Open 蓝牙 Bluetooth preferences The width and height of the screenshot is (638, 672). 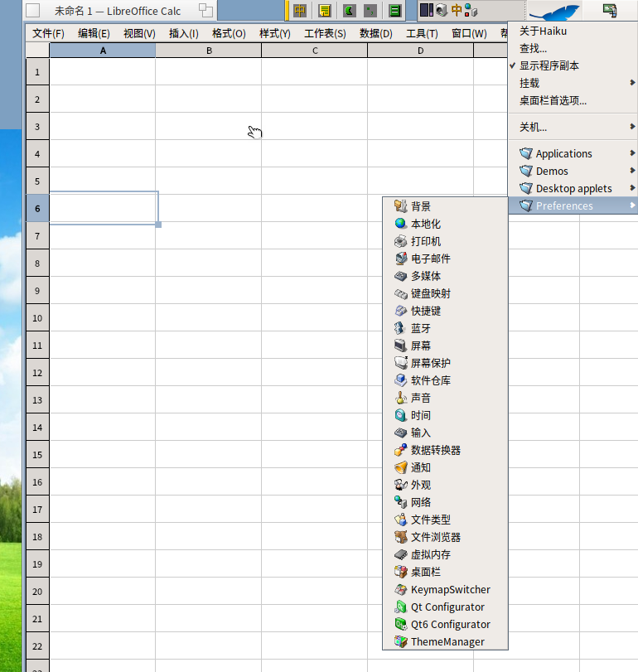(445, 328)
